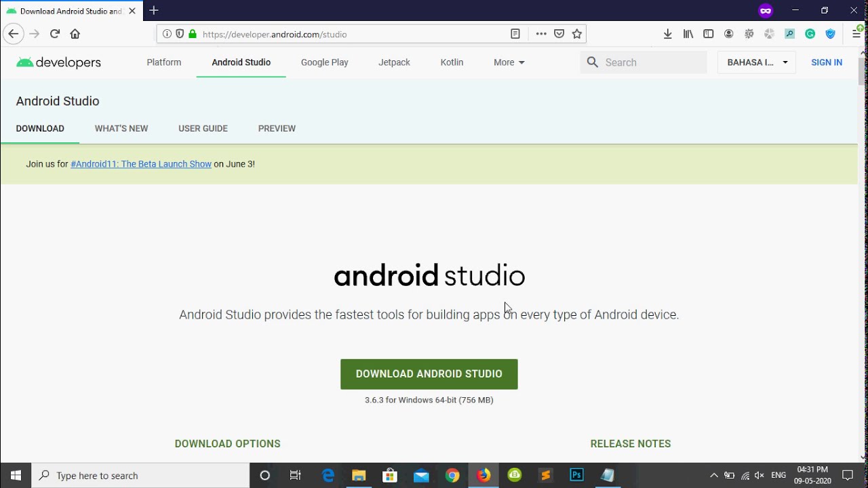
Task: Go to Download Options link
Action: (x=228, y=444)
